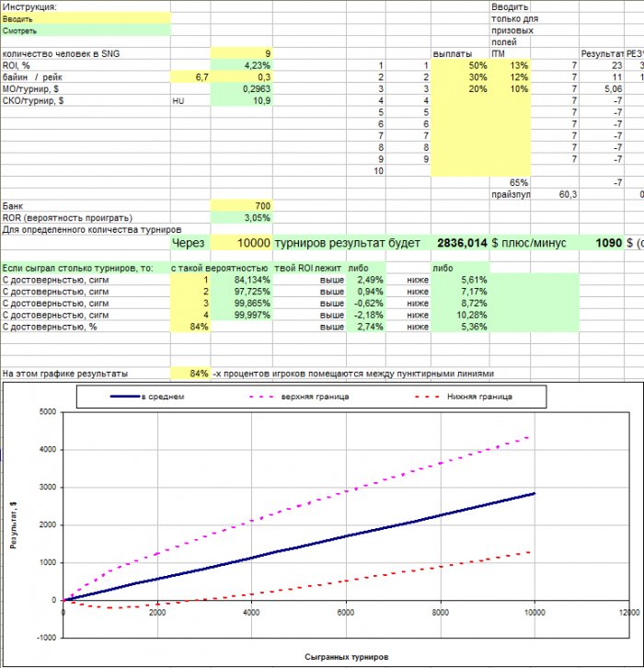The image size is (644, 668).
Task: Click the plus/minus deviation cell 1090
Action: 602,243
